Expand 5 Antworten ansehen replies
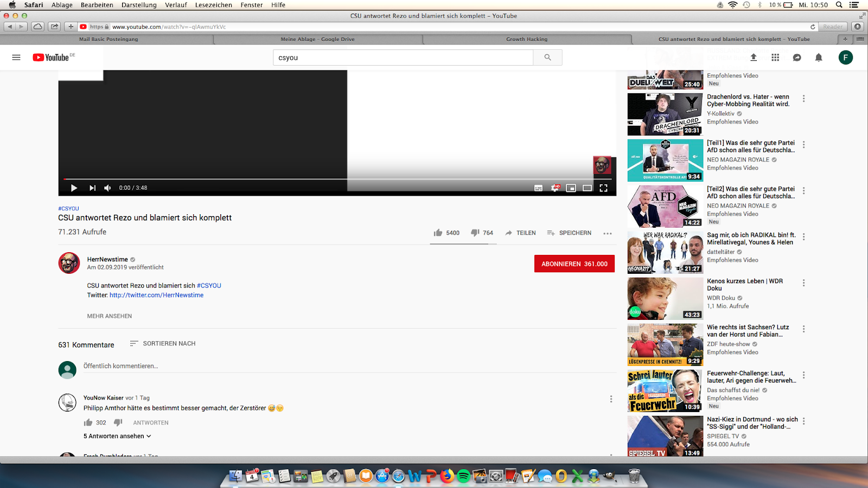868x488 pixels. (x=117, y=436)
